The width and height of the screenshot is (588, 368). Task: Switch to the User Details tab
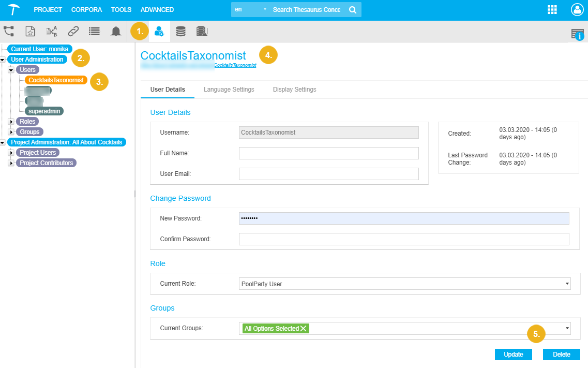pyautogui.click(x=168, y=90)
